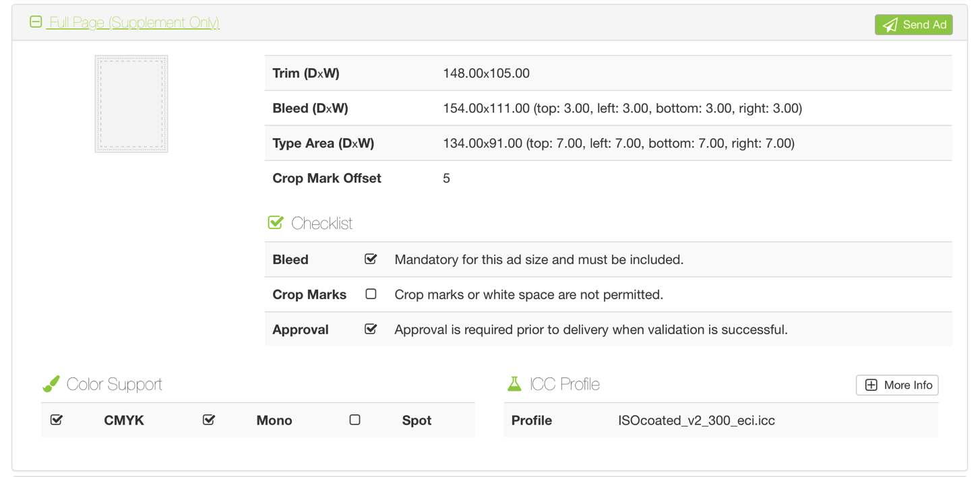Image resolution: width=980 pixels, height=477 pixels.
Task: Enable the Spot color checkbox
Action: (355, 420)
